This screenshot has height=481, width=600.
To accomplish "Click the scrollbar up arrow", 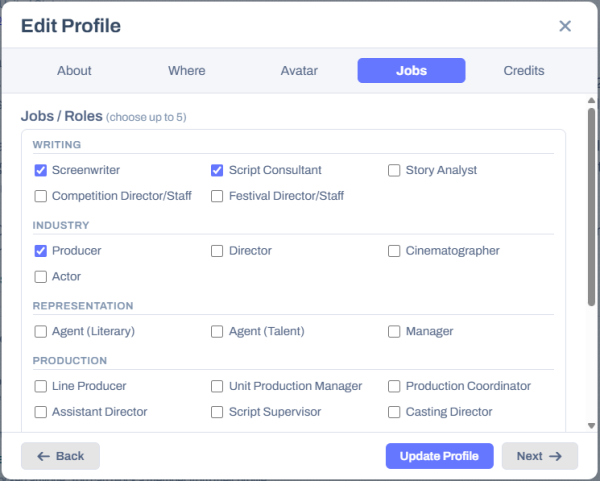I will 591,100.
